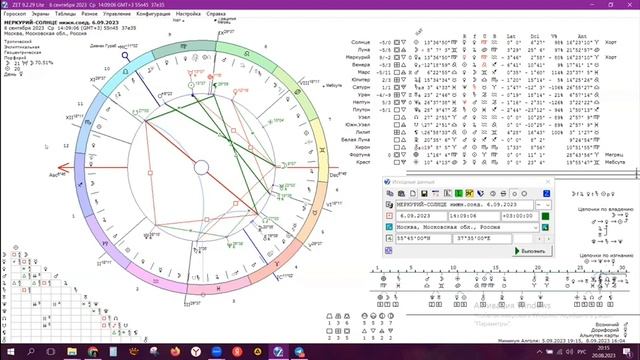The image size is (640, 360).
Task: Launch Firefox from the taskbar
Action: 176,351
